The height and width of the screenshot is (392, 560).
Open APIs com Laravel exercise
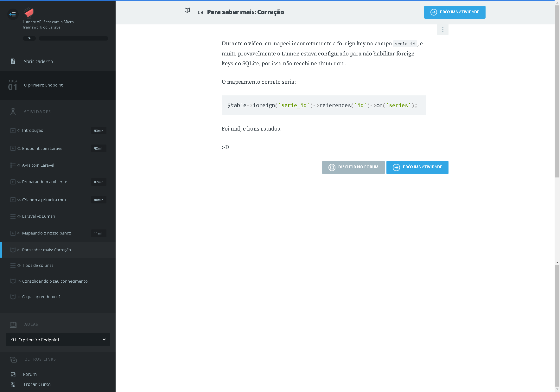coord(38,165)
